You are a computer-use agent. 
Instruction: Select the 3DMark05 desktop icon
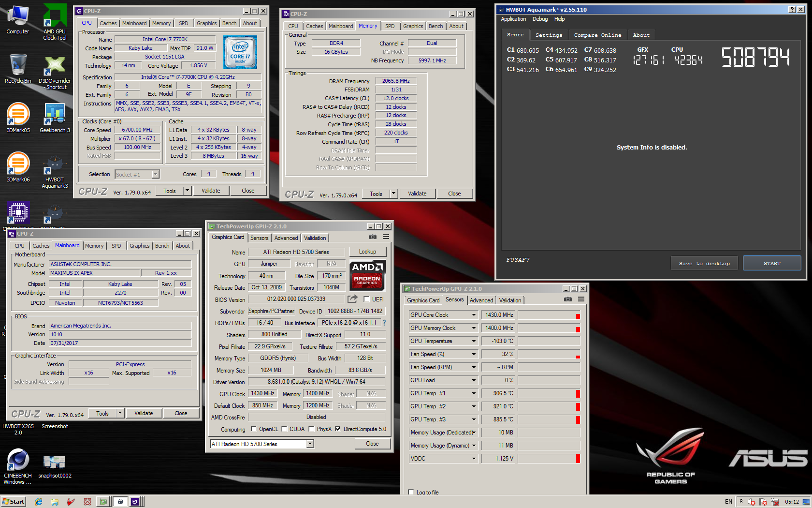[x=18, y=118]
